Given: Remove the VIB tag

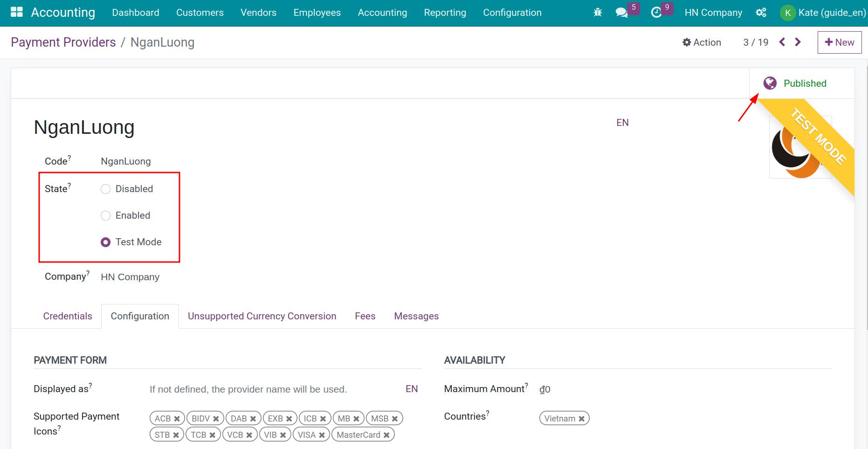Looking at the screenshot, I should [283, 435].
